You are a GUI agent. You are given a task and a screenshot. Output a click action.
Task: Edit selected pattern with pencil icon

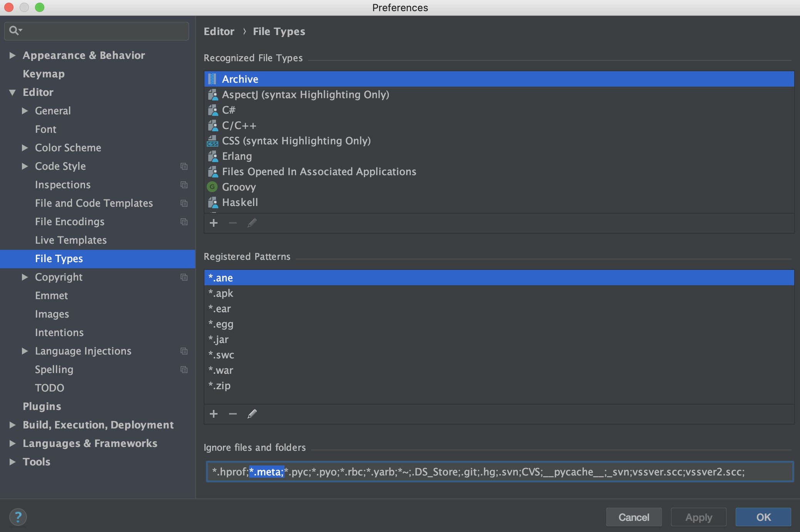tap(252, 414)
